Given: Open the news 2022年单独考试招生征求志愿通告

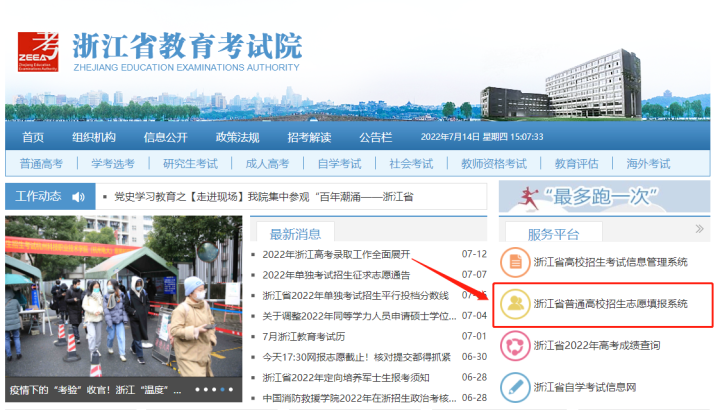Looking at the screenshot, I should click(336, 275).
